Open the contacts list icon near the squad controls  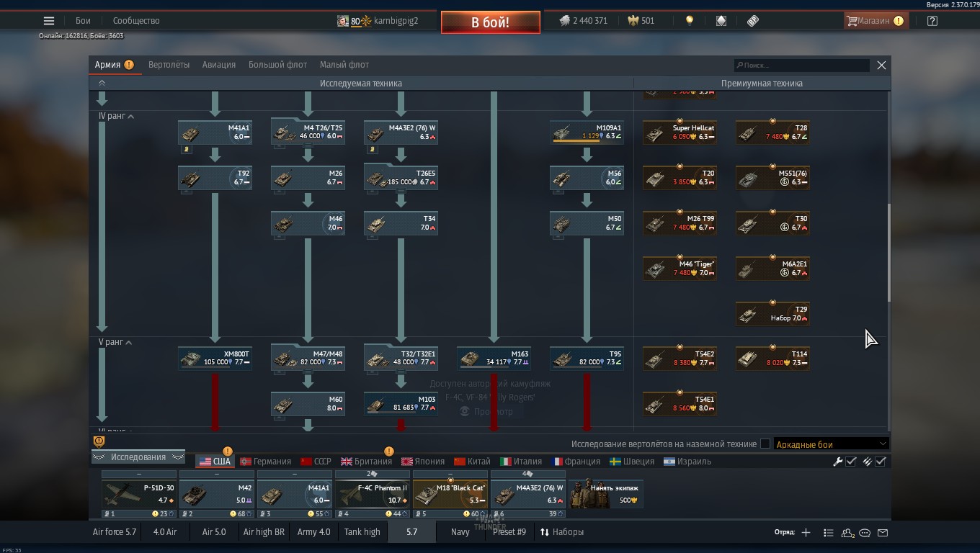tap(828, 533)
